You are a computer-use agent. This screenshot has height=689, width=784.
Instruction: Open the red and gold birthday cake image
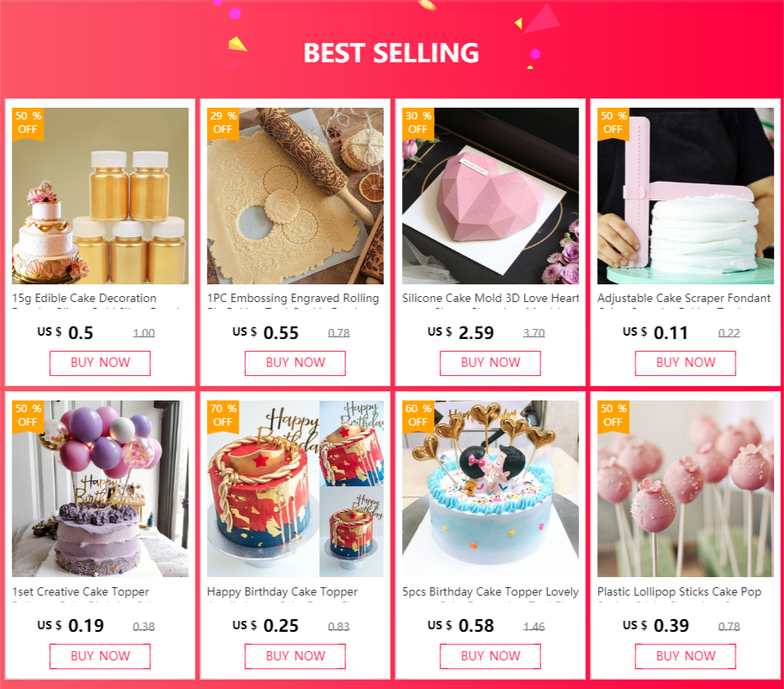point(295,489)
